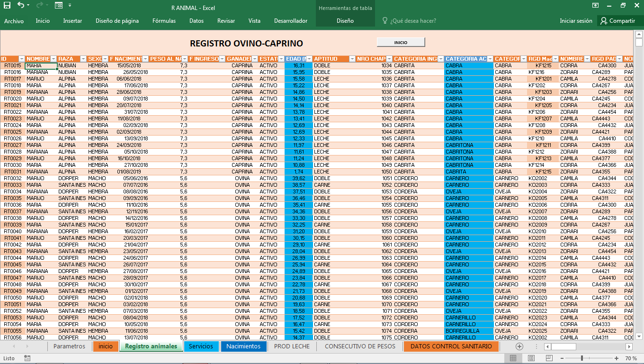
Task: Click the horizontal scrollbar right arrow
Action: coord(629,346)
